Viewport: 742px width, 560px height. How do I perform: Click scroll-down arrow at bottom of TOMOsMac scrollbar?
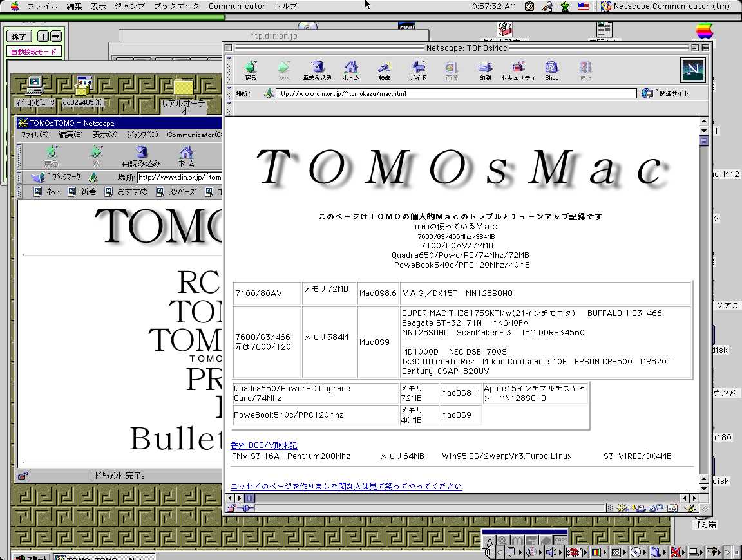(x=703, y=489)
